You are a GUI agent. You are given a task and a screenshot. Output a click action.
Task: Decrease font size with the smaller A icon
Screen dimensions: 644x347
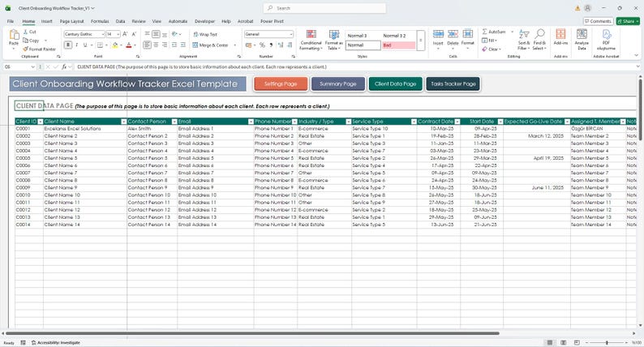point(134,34)
